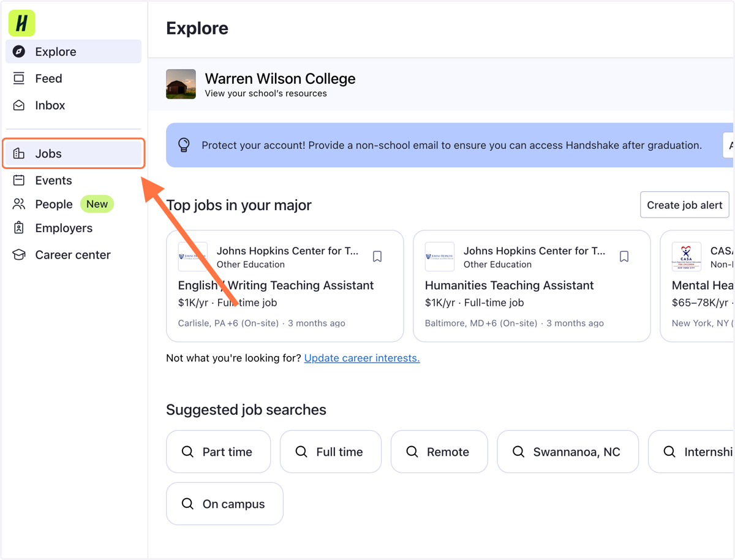735x560 pixels.
Task: Click search icon on Remote chip
Action: click(x=412, y=452)
